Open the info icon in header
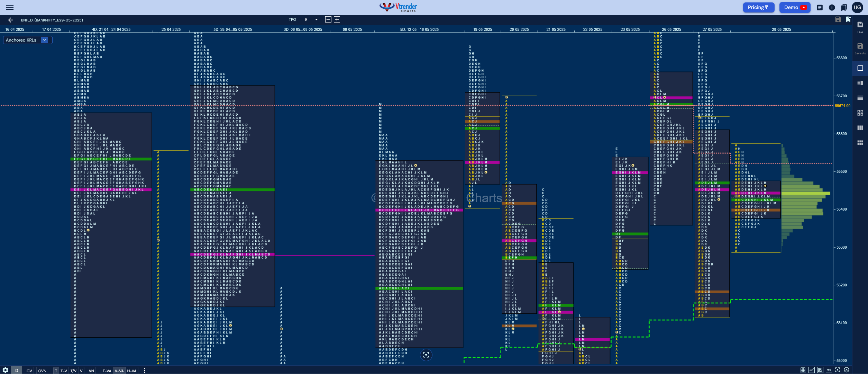The image size is (868, 374). pyautogui.click(x=832, y=7)
